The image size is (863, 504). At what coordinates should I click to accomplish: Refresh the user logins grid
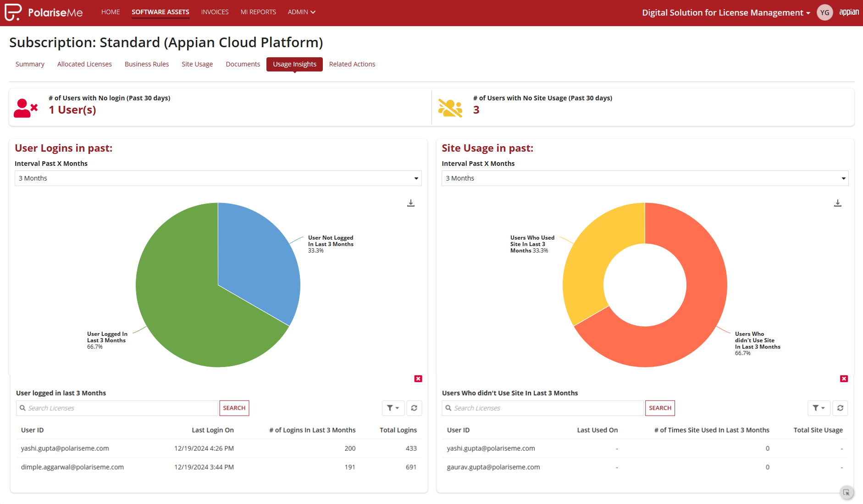coord(414,408)
